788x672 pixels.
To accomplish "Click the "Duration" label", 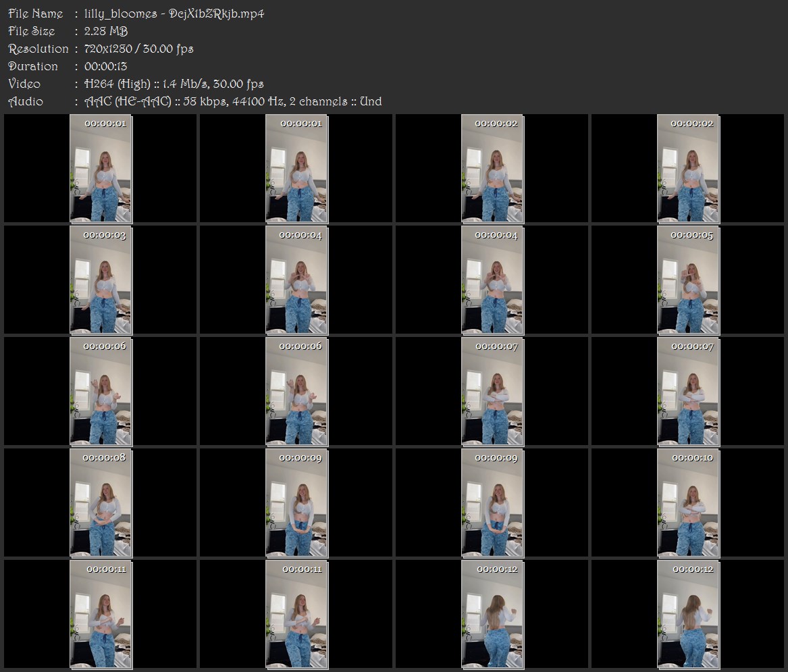I will pos(33,66).
